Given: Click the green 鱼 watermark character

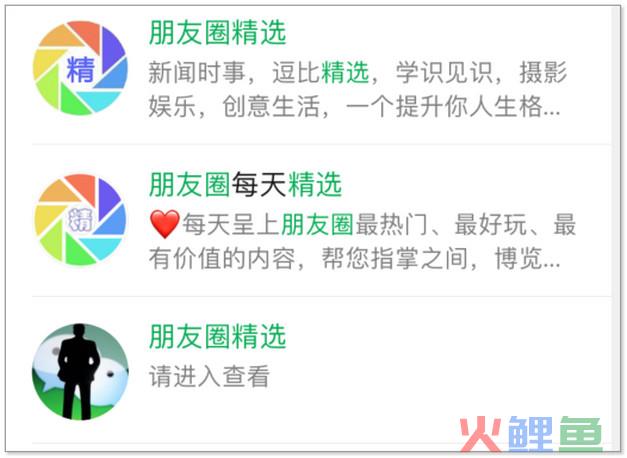Looking at the screenshot, I should click(581, 434).
